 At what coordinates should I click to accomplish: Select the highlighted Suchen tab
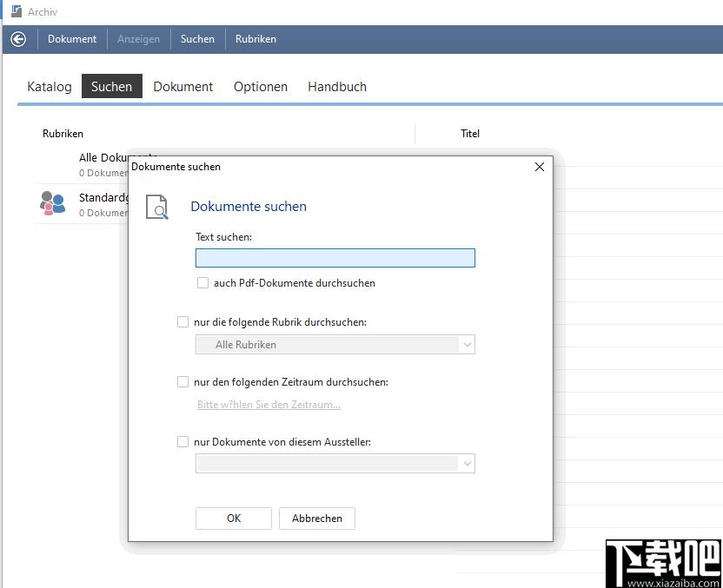[x=111, y=86]
